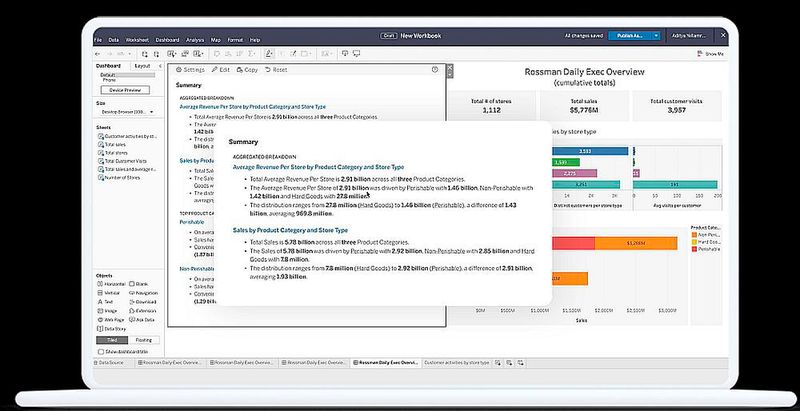Click the orange Non-Perishable legend swatch
Screen dimensions: 800x411
point(693,235)
